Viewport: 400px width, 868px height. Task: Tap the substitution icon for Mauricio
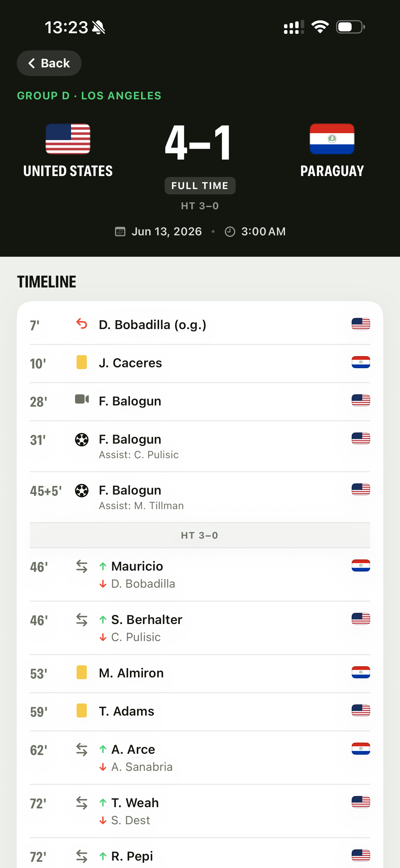[x=82, y=567]
